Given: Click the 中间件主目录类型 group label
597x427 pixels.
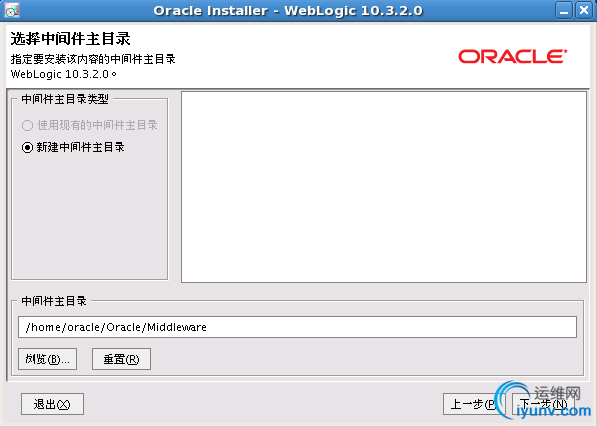Looking at the screenshot, I should [x=65, y=99].
